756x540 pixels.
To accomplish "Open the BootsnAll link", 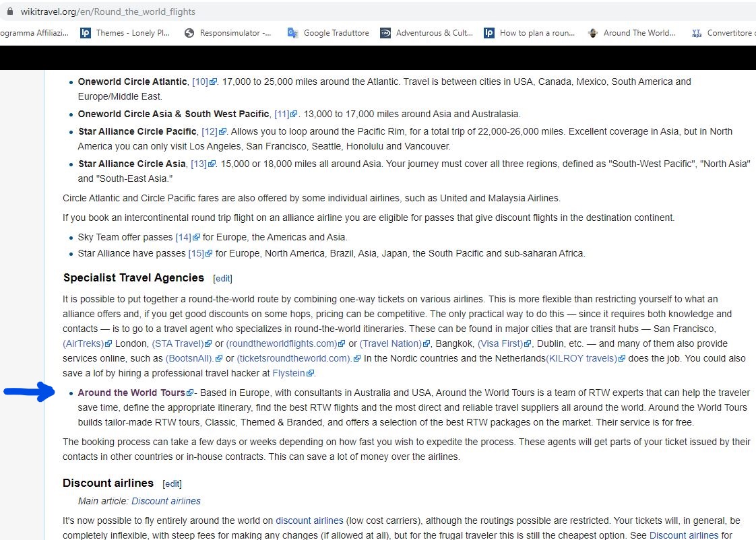I will click(190, 358).
